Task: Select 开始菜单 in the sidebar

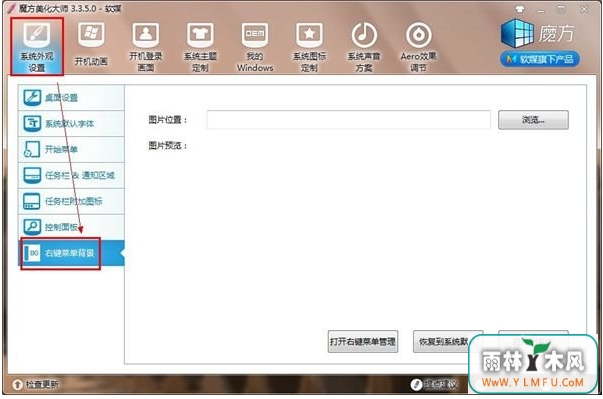Action: (x=71, y=149)
